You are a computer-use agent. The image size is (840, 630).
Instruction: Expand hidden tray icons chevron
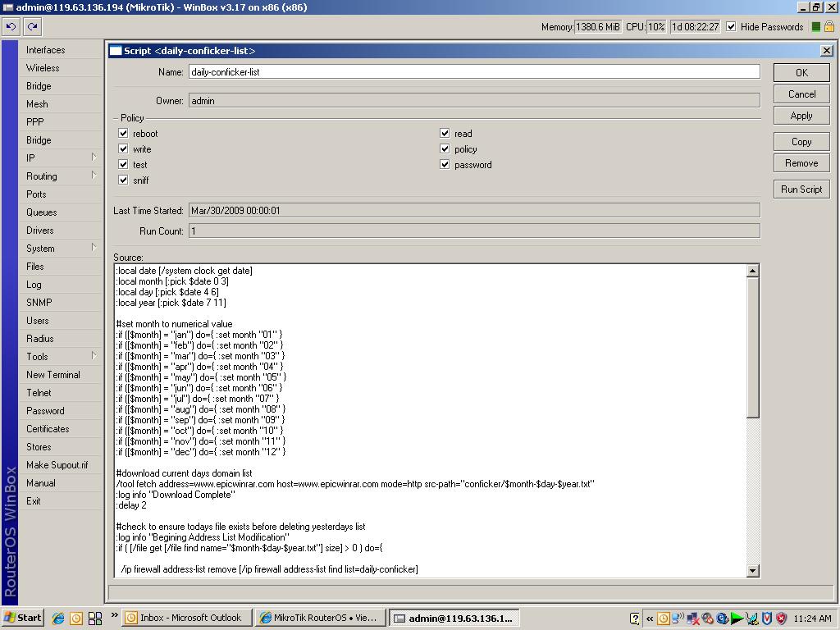pyautogui.click(x=650, y=619)
